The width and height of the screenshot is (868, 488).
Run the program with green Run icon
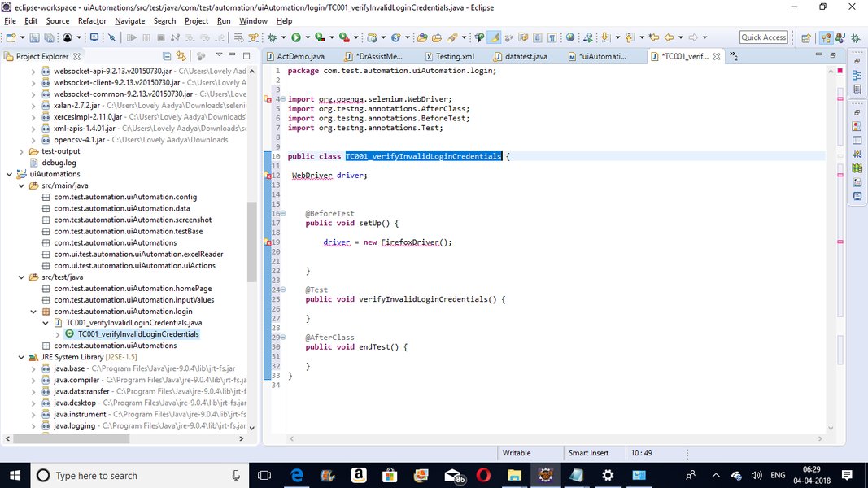click(296, 37)
